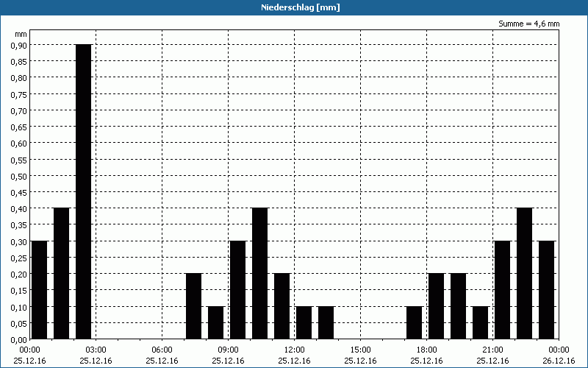The height and width of the screenshot is (368, 588).
Task: Click the 0,85 y-axis label
Action: pyautogui.click(x=19, y=62)
